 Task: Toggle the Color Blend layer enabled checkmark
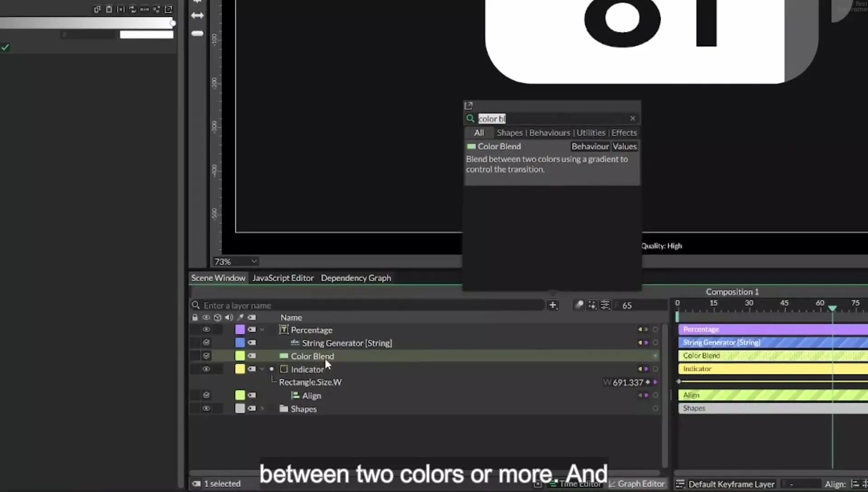(x=206, y=356)
